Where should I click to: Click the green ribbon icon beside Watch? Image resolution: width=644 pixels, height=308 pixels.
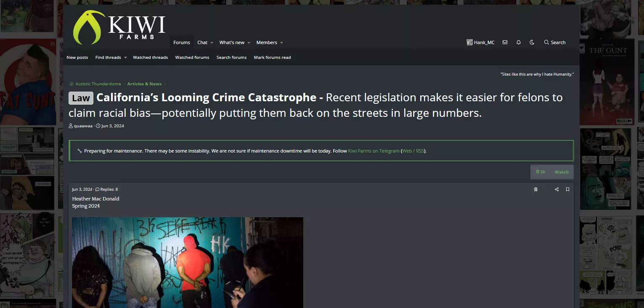[x=538, y=172]
